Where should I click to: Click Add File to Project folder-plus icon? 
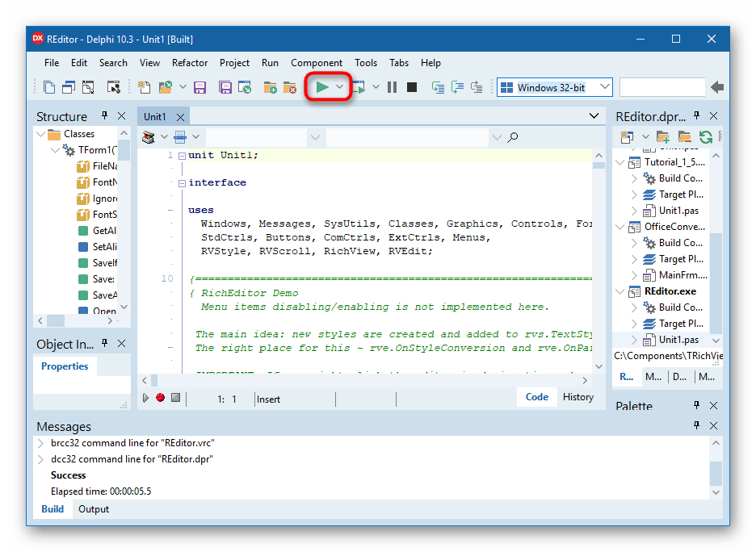point(270,87)
